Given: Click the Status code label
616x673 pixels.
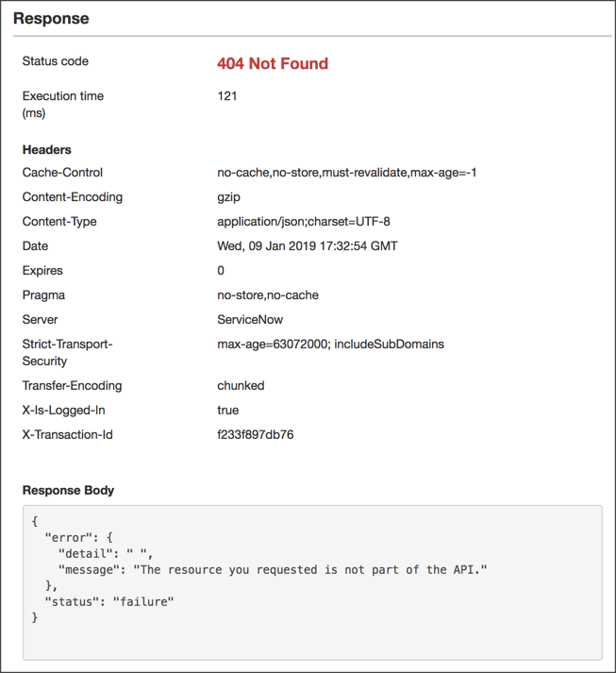Looking at the screenshot, I should tap(56, 61).
